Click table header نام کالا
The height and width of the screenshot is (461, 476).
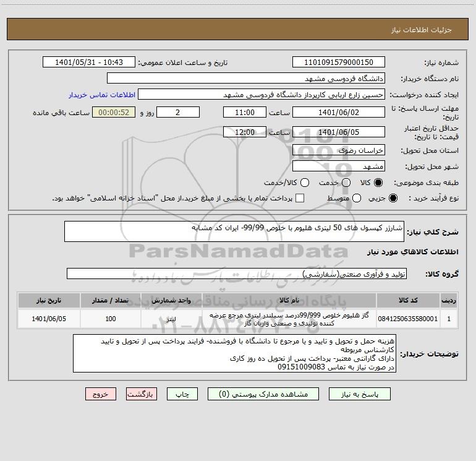pos(289,300)
